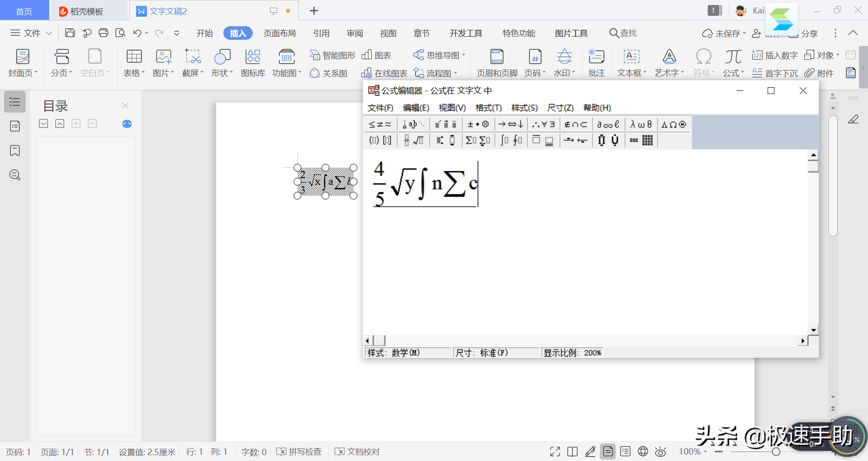Image resolution: width=868 pixels, height=461 pixels.
Task: Select fraction and radical templates
Action: 413,141
